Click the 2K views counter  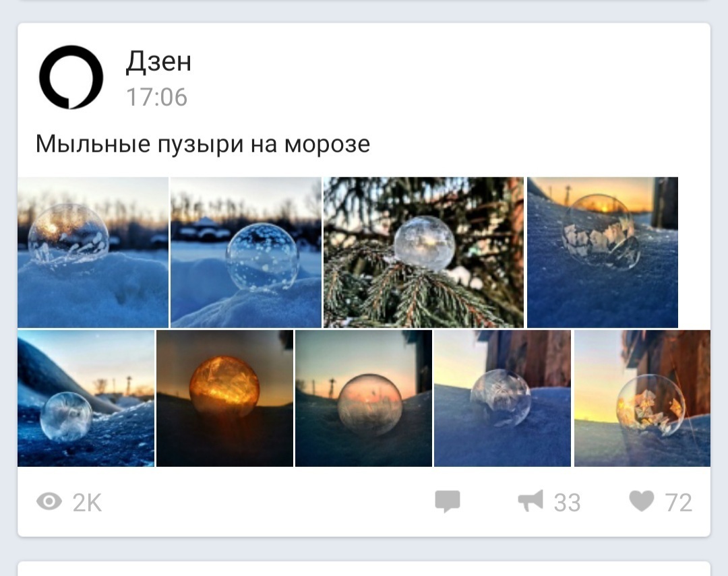pos(87,502)
